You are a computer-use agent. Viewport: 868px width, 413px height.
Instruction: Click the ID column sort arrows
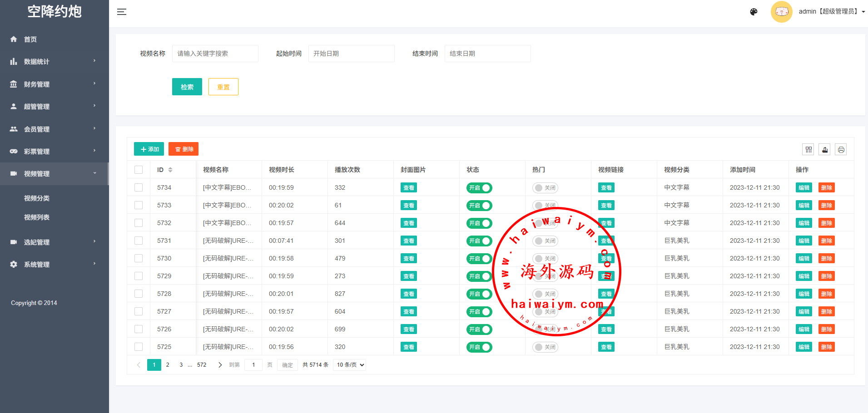(x=170, y=170)
